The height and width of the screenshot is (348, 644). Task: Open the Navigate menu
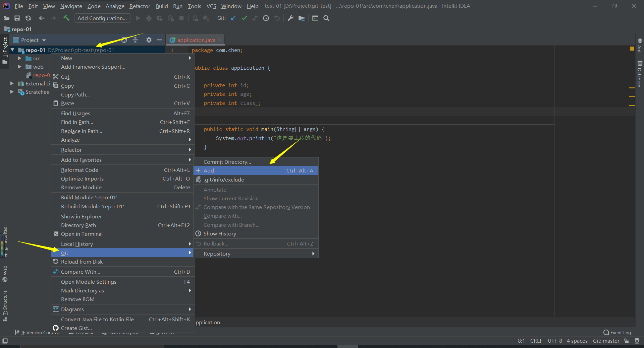pyautogui.click(x=71, y=6)
